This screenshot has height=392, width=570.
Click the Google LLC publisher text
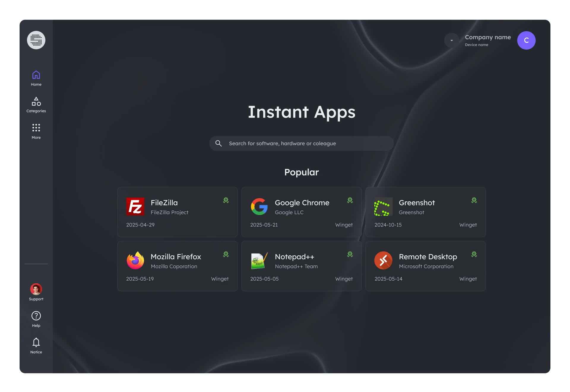289,212
